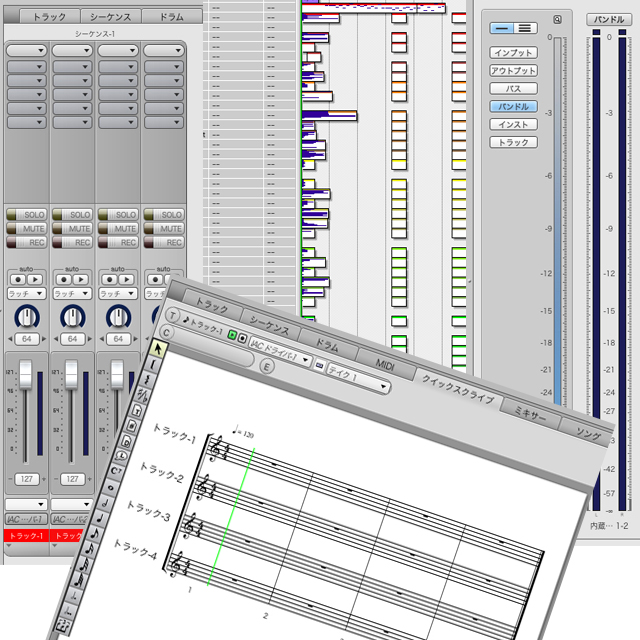Choose the C7 chord symbol tool

point(116,471)
